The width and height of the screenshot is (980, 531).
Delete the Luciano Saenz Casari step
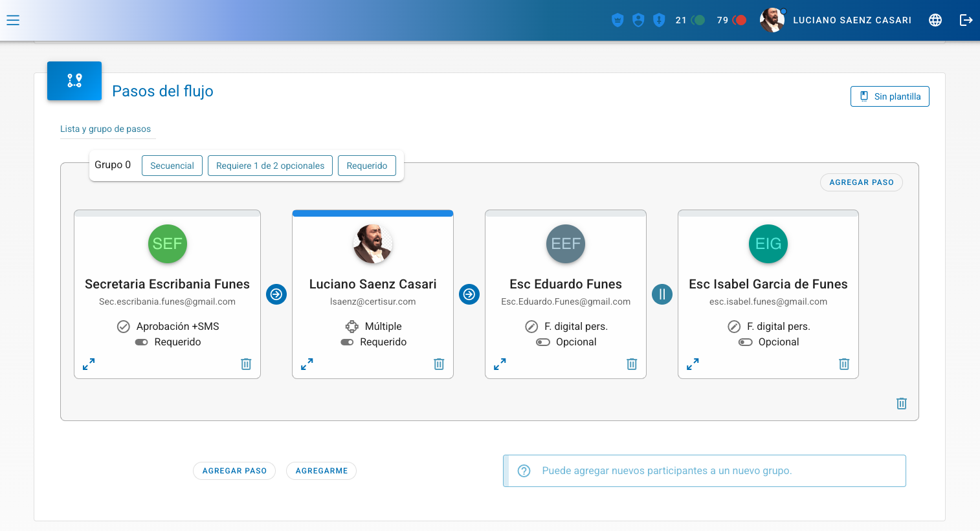tap(439, 364)
